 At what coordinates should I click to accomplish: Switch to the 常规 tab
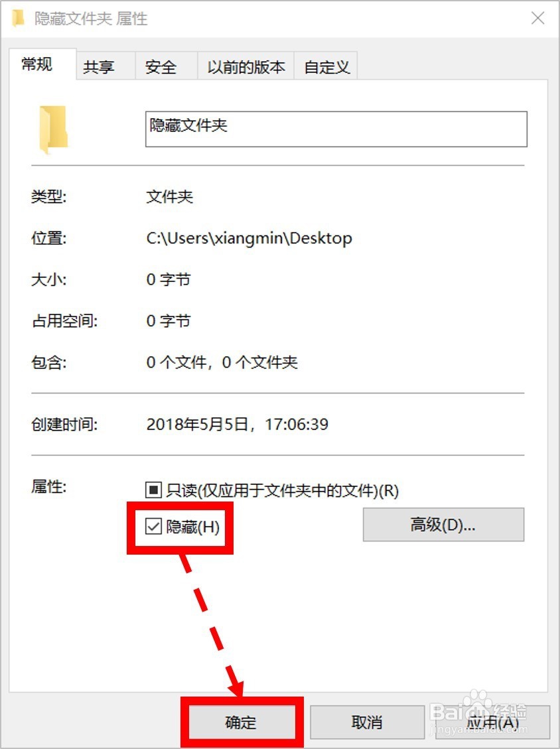(x=37, y=64)
